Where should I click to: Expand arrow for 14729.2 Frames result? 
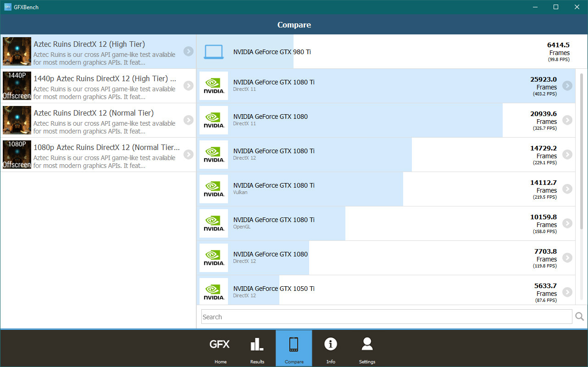coord(567,155)
